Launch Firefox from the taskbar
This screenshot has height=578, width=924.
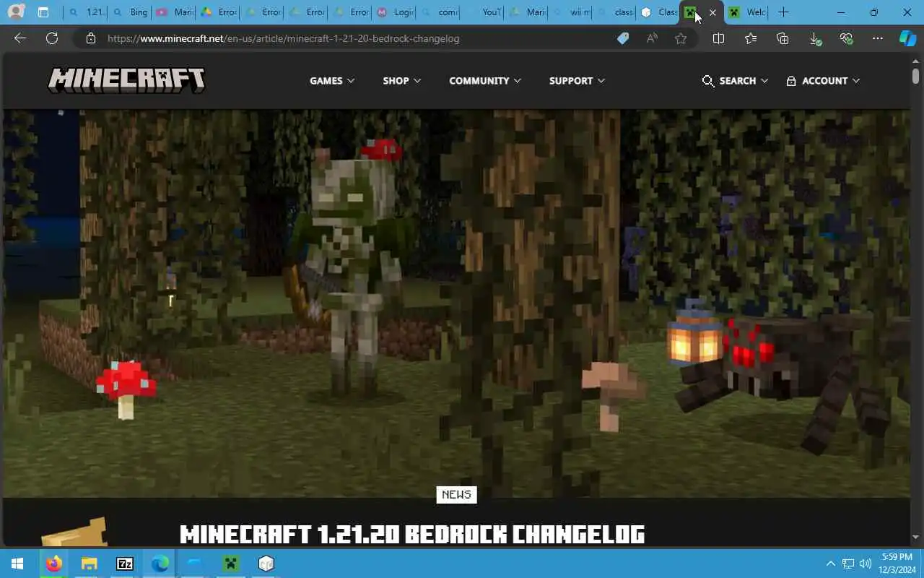click(x=53, y=564)
